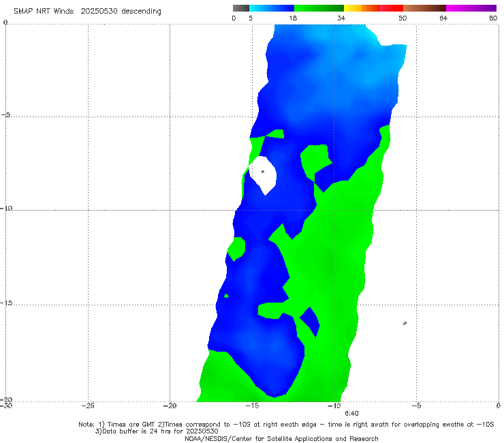Click the latitude axis label '-5'
This screenshot has height=443, width=504.
coord(5,115)
